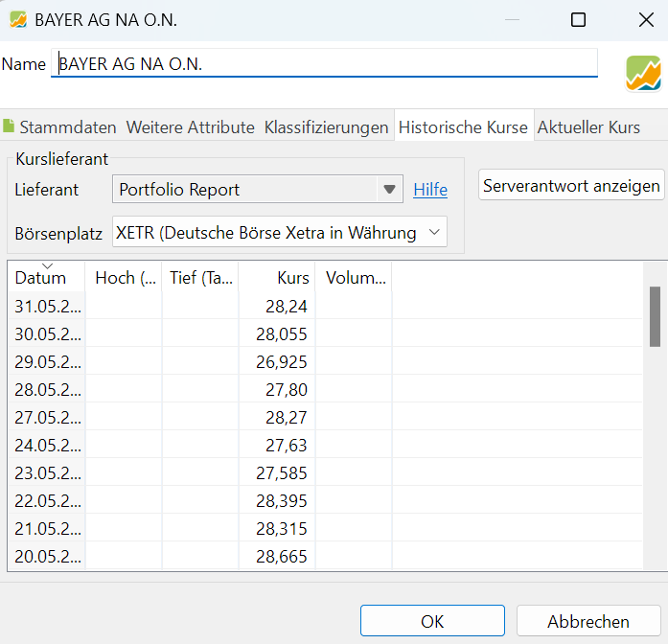Select the row dated 27.05
This screenshot has height=644, width=668.
coord(326,417)
